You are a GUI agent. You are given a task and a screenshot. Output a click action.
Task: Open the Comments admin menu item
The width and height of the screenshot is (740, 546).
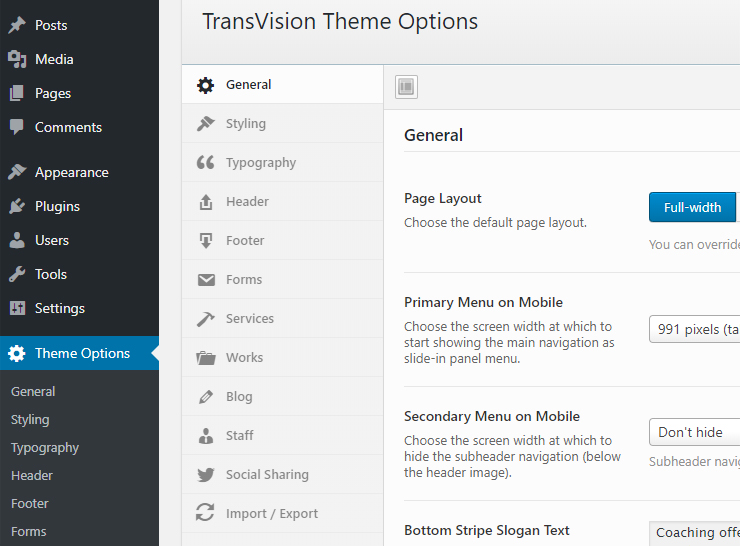click(x=79, y=127)
